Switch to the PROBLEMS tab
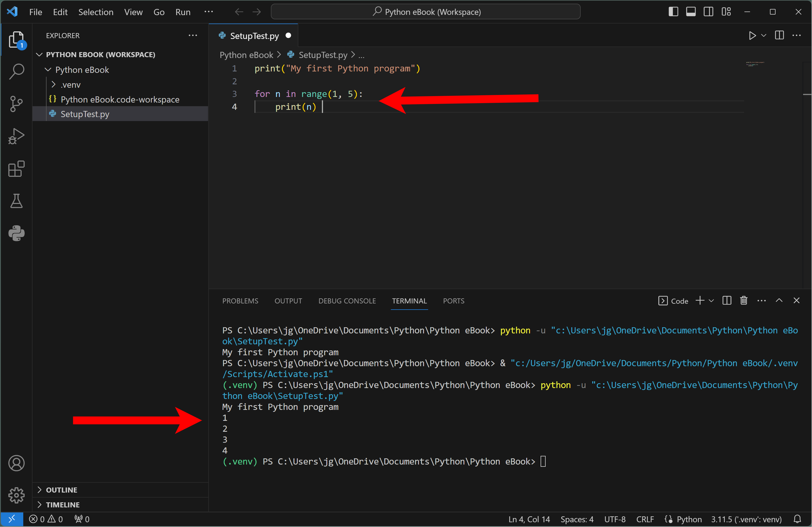812x527 pixels. click(x=240, y=301)
